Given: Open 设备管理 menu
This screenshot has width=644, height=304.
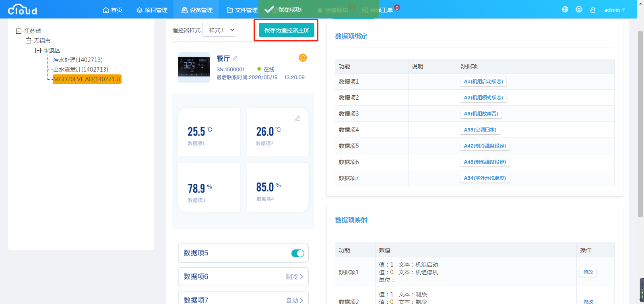Looking at the screenshot, I should point(197,10).
